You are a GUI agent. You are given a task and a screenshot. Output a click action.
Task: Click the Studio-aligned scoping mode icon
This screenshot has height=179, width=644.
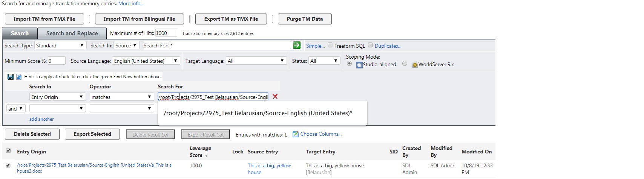pyautogui.click(x=359, y=65)
